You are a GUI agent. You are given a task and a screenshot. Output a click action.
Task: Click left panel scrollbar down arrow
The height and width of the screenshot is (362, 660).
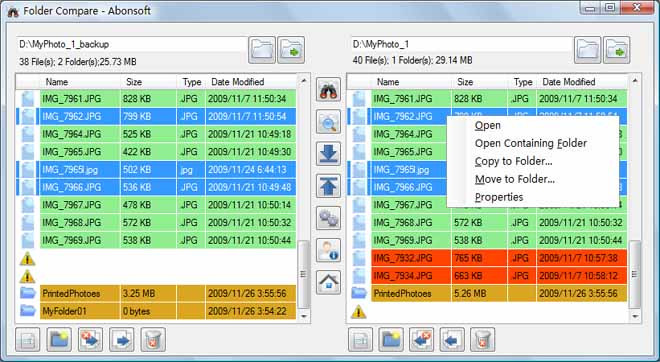303,316
